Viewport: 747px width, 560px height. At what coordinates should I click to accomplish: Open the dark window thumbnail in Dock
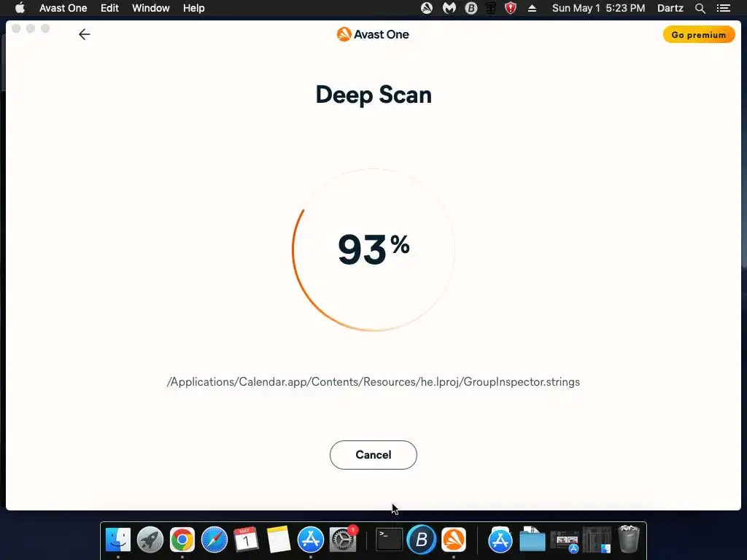[597, 540]
